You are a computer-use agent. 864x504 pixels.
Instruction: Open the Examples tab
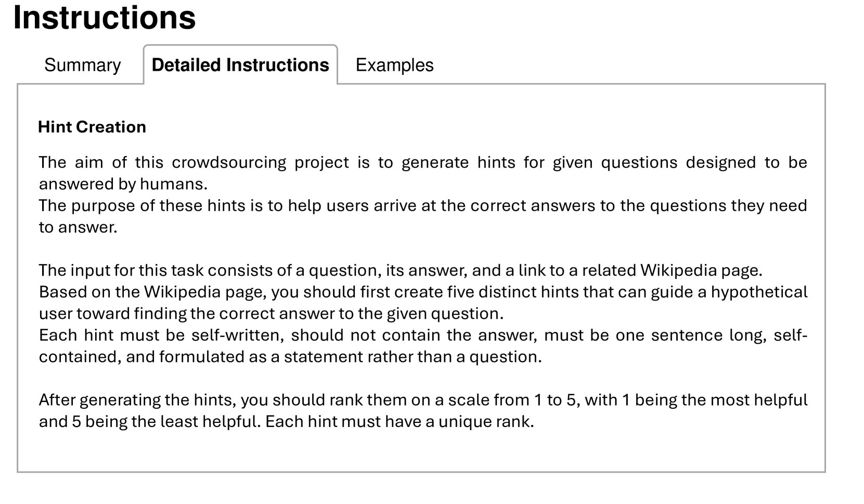(x=394, y=65)
